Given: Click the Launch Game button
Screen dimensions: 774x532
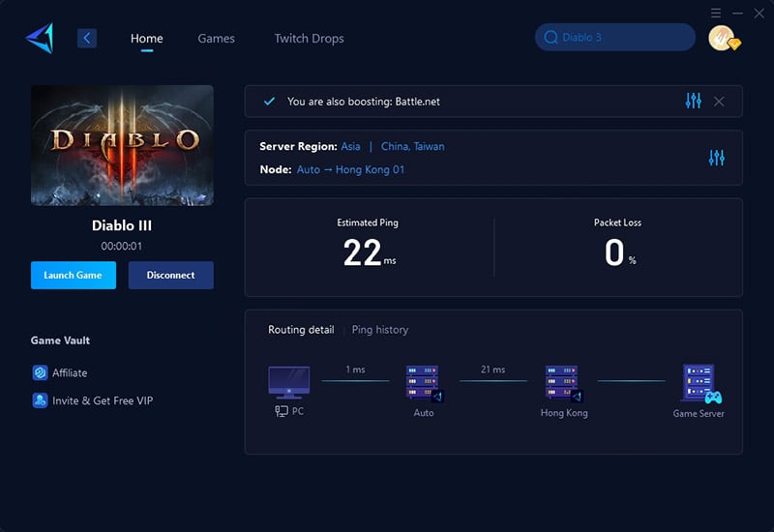Looking at the screenshot, I should point(74,275).
